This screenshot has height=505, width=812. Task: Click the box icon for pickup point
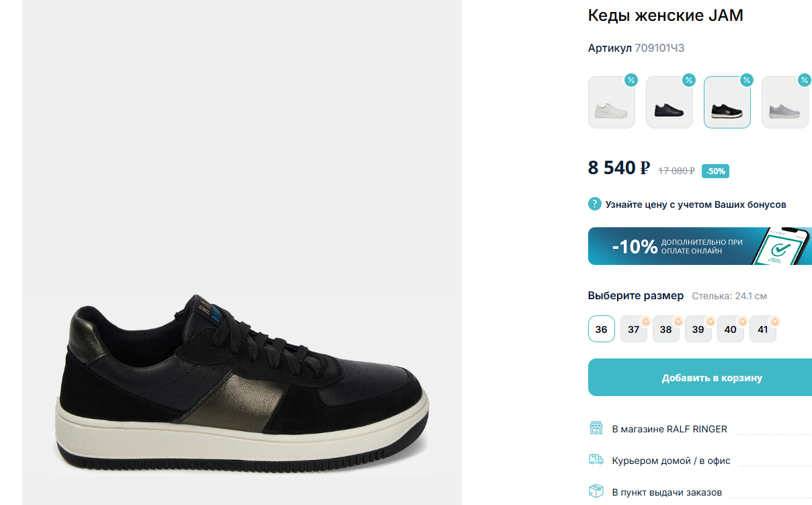tap(596, 492)
